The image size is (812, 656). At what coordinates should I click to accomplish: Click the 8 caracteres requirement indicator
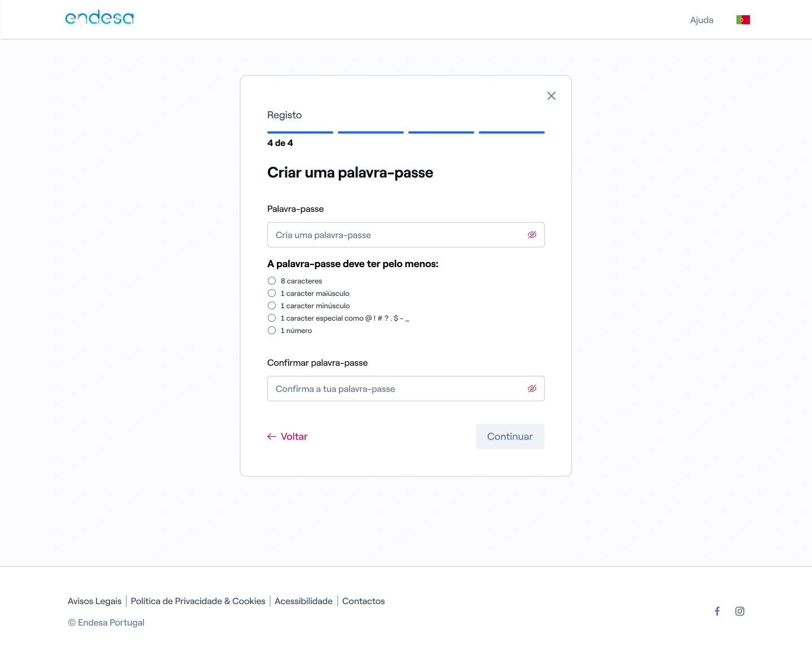272,281
